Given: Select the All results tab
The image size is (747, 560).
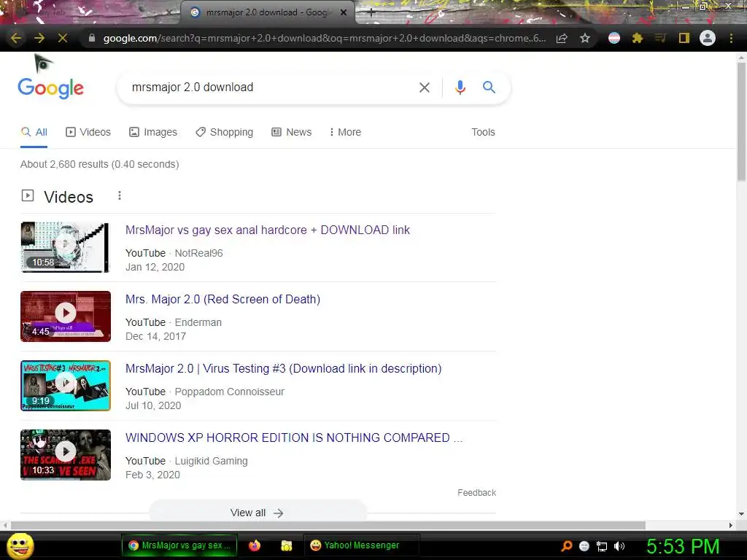Looking at the screenshot, I should pyautogui.click(x=34, y=133).
